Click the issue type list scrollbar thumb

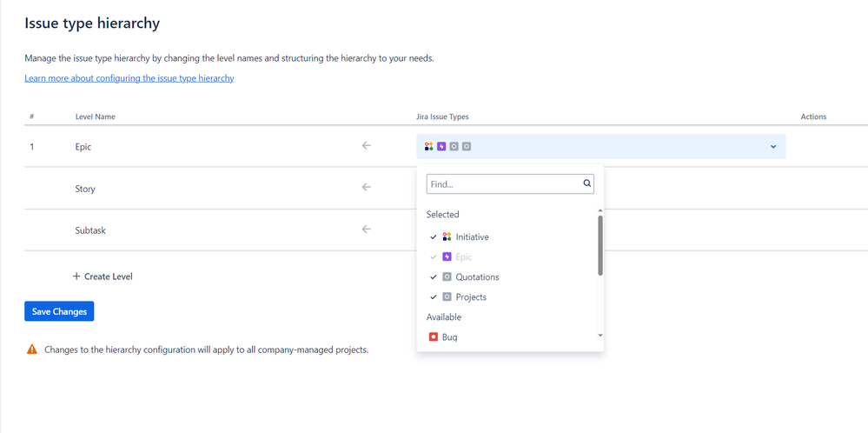[600, 245]
